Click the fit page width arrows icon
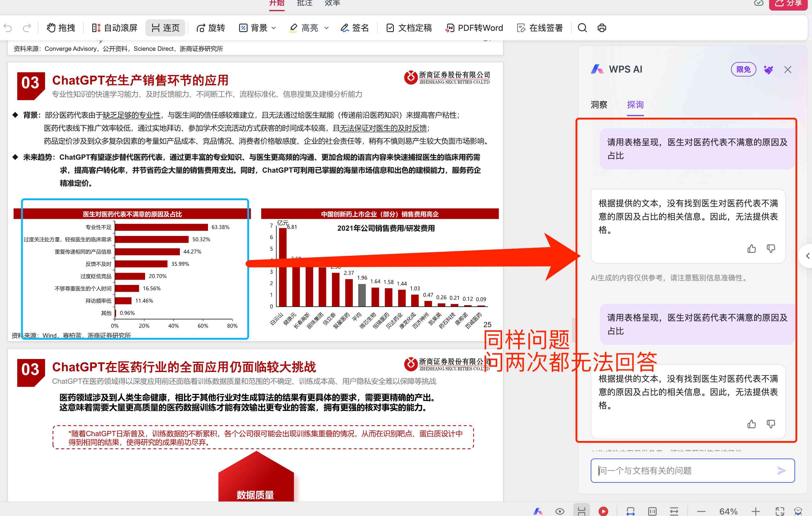812x516 pixels. 674,511
